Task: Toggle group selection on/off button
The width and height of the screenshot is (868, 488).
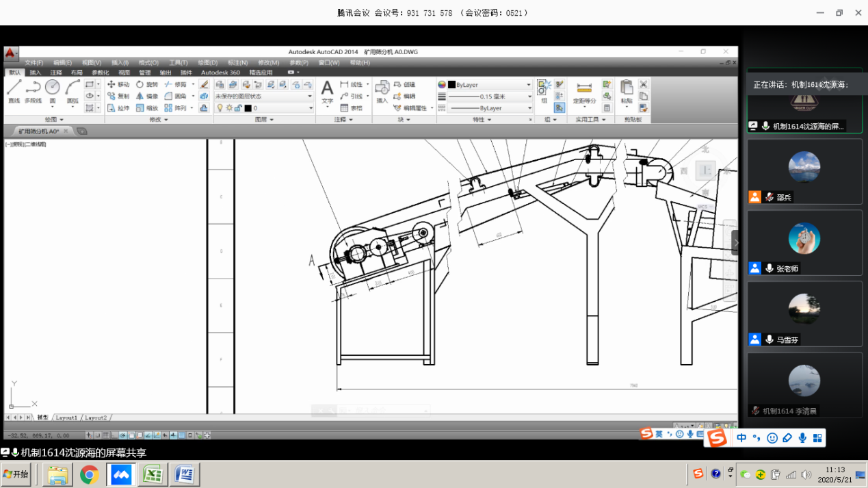Action: tap(560, 108)
